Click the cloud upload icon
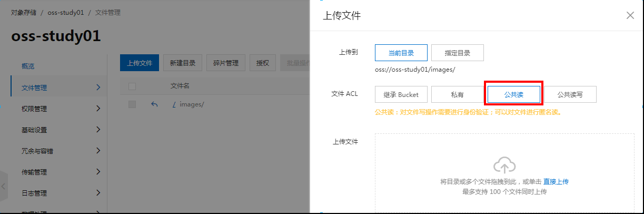 504,166
